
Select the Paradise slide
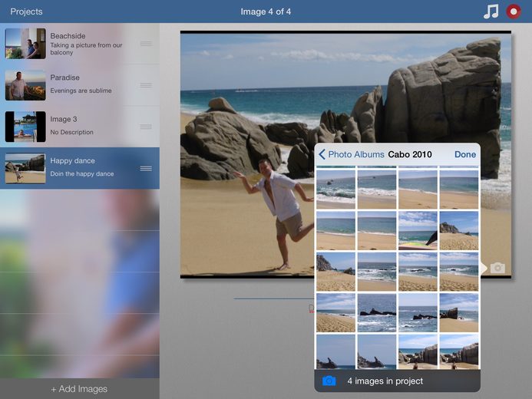coord(80,85)
